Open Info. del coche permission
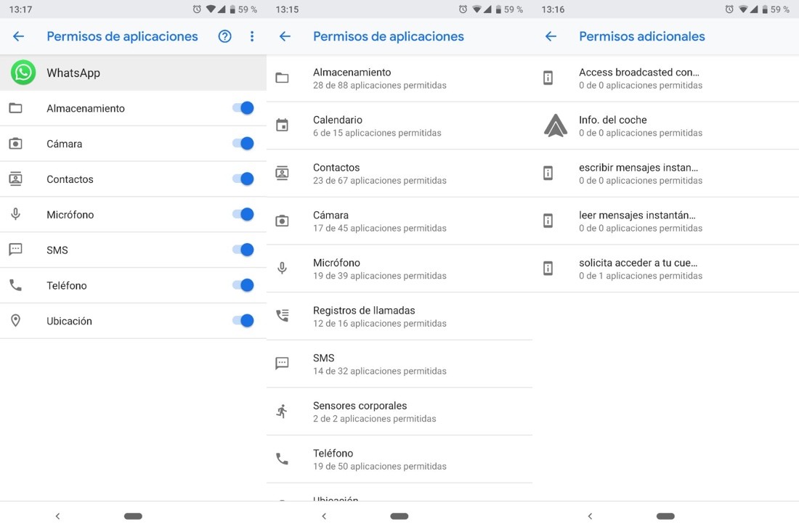Image resolution: width=799 pixels, height=532 pixels. (665, 126)
